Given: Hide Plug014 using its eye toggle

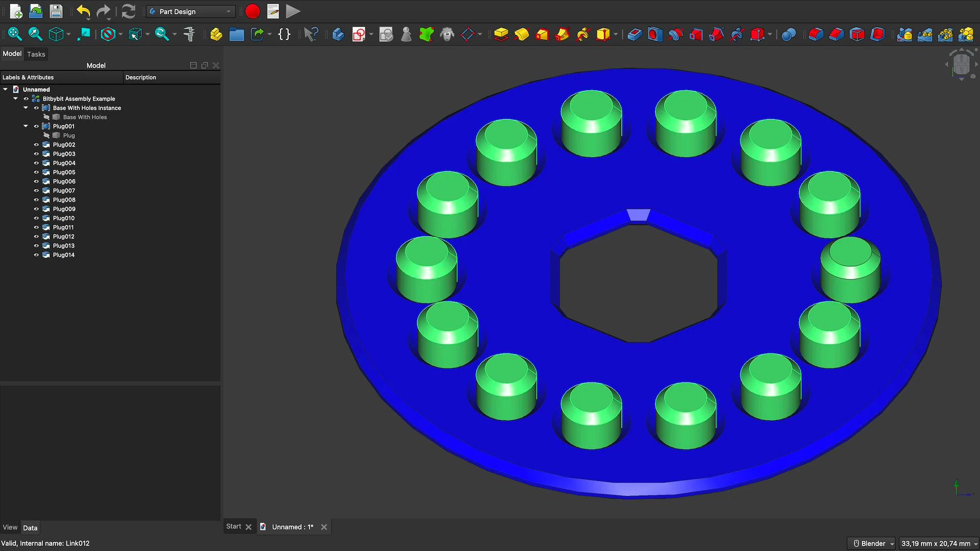Looking at the screenshot, I should pos(36,255).
